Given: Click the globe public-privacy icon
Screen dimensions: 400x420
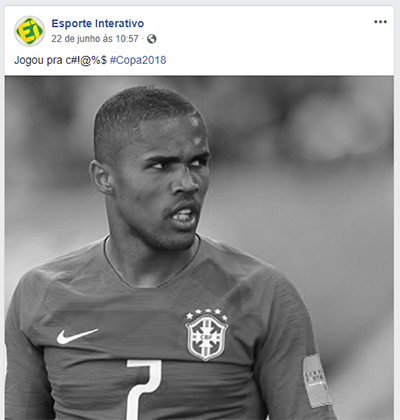Looking at the screenshot, I should point(152,39).
